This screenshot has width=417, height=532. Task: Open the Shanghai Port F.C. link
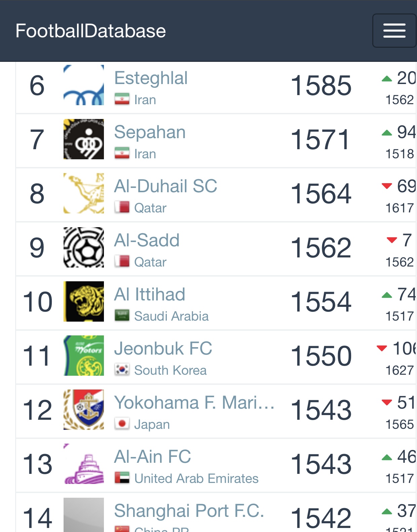(189, 511)
